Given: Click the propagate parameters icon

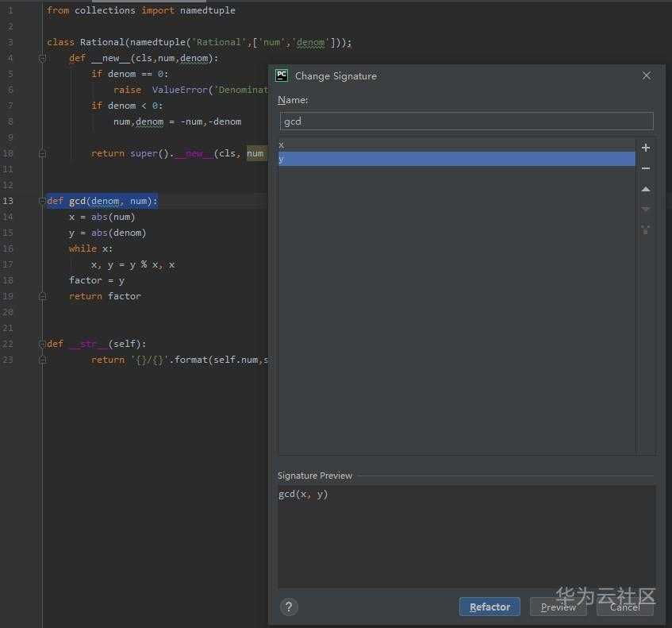Looking at the screenshot, I should coord(646,230).
